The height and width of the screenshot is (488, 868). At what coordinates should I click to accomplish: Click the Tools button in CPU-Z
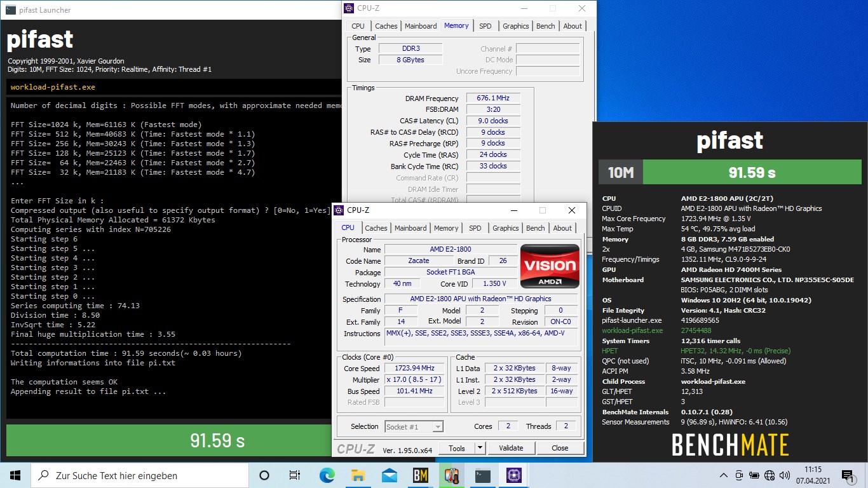tap(457, 448)
